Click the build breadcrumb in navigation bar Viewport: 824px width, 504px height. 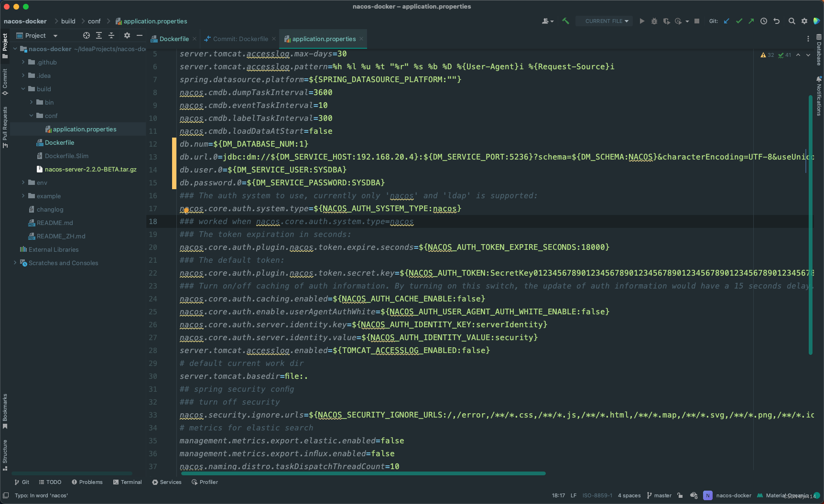tap(68, 21)
